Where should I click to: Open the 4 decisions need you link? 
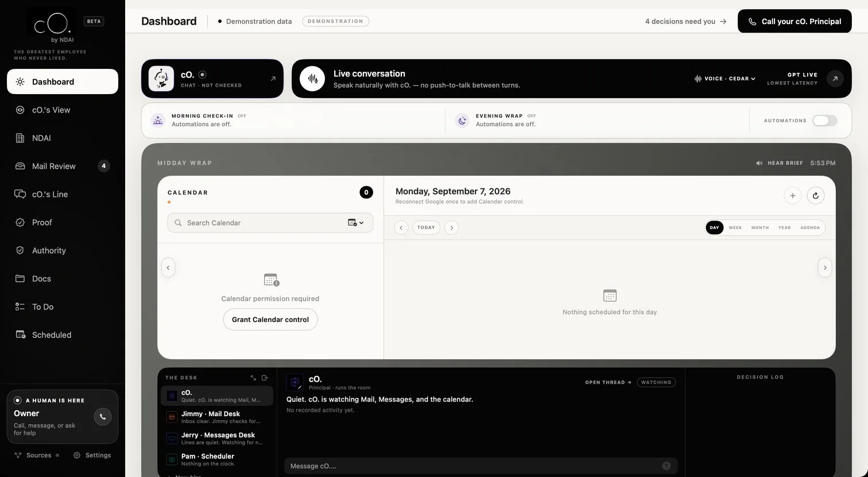click(x=685, y=21)
